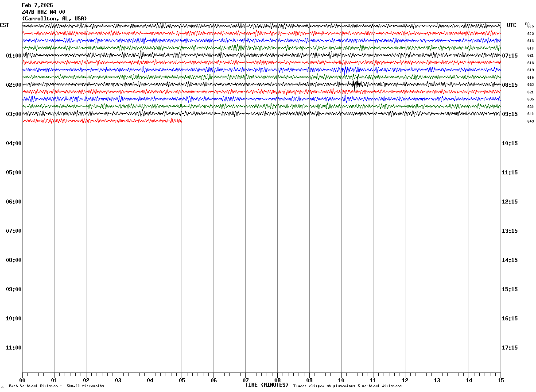Viewport: 536px width, 392px height.
Task: Click the DC offset value '605'
Action: tap(530, 27)
